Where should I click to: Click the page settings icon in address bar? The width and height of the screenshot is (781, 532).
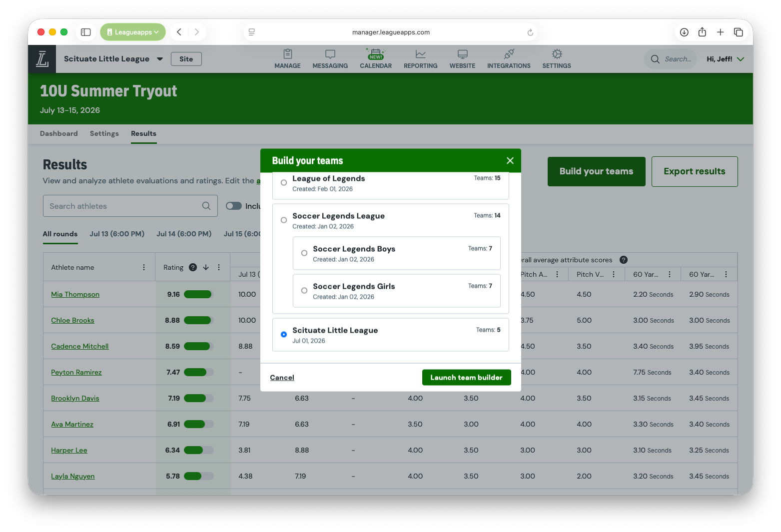(252, 32)
